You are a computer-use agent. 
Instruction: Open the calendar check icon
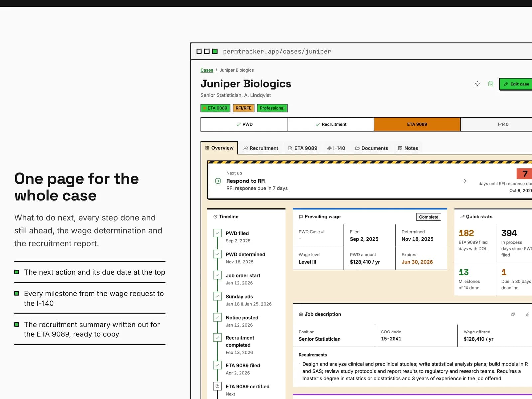(x=491, y=84)
